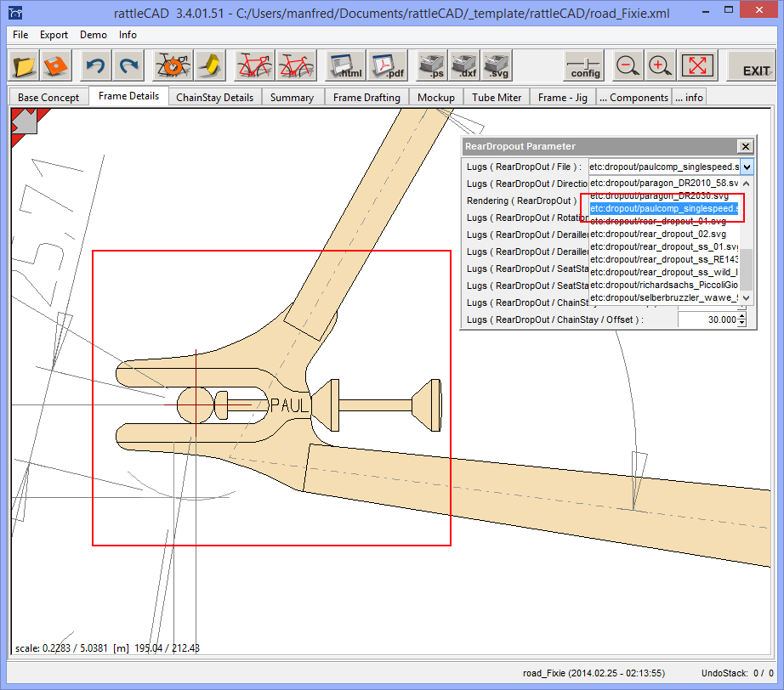Choose paragon_DR2010_58 dropout option
This screenshot has height=690, width=784.
pyautogui.click(x=664, y=183)
